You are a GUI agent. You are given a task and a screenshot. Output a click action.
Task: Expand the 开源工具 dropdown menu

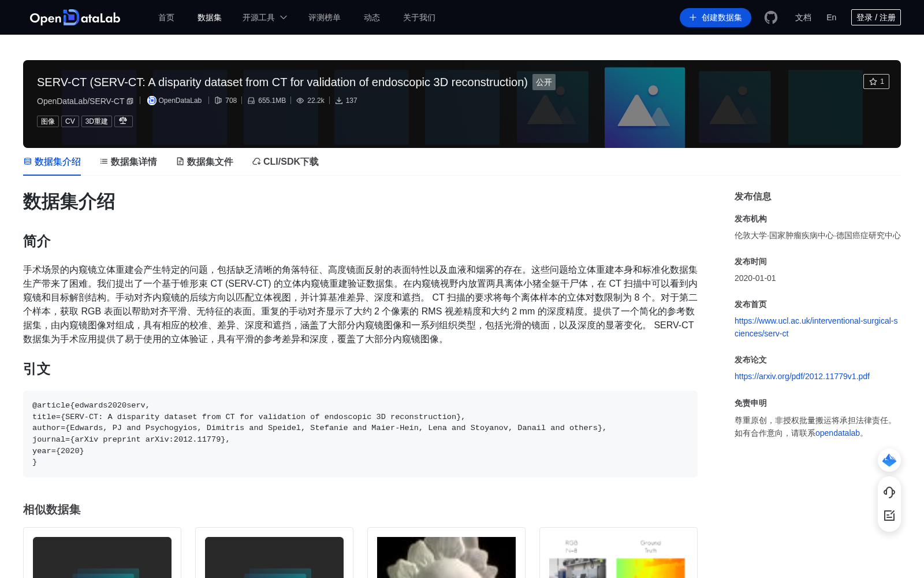point(264,17)
